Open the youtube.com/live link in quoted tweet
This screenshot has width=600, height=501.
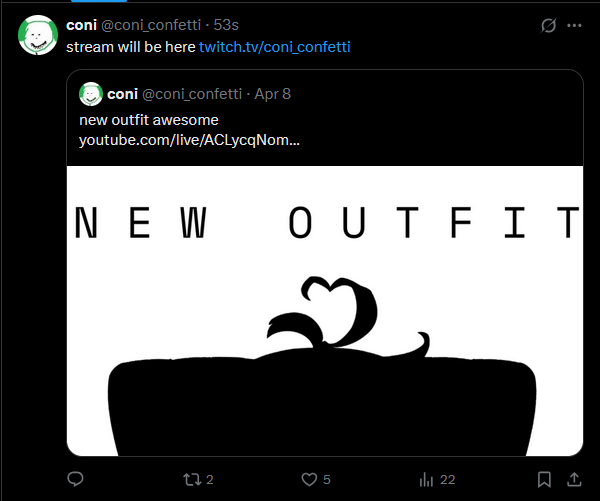click(189, 139)
